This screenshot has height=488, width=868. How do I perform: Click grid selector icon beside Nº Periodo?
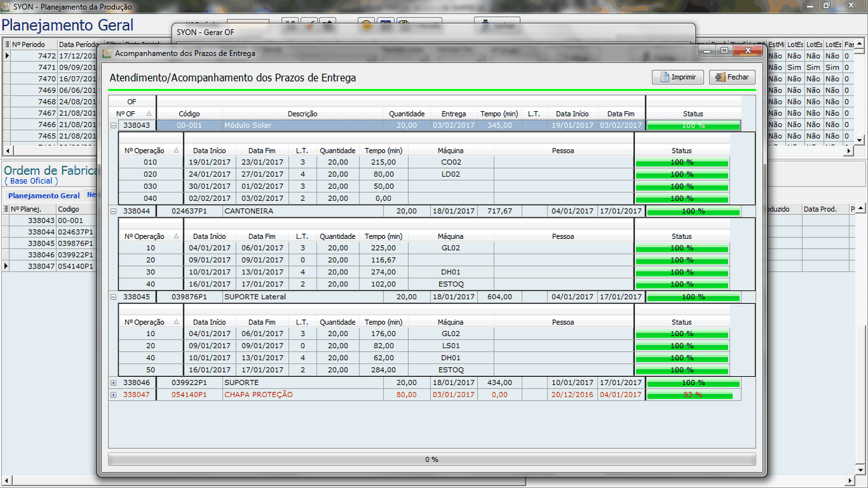pyautogui.click(x=7, y=44)
